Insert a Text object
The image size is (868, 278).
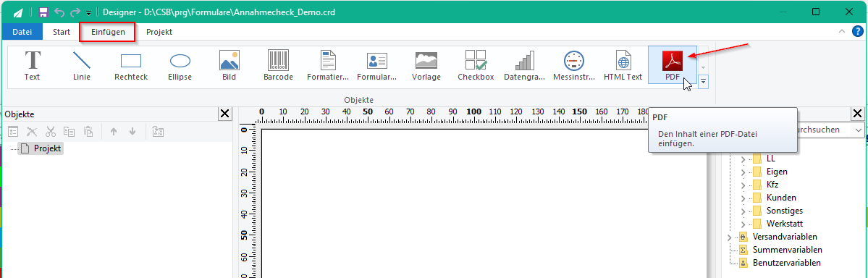tap(32, 65)
